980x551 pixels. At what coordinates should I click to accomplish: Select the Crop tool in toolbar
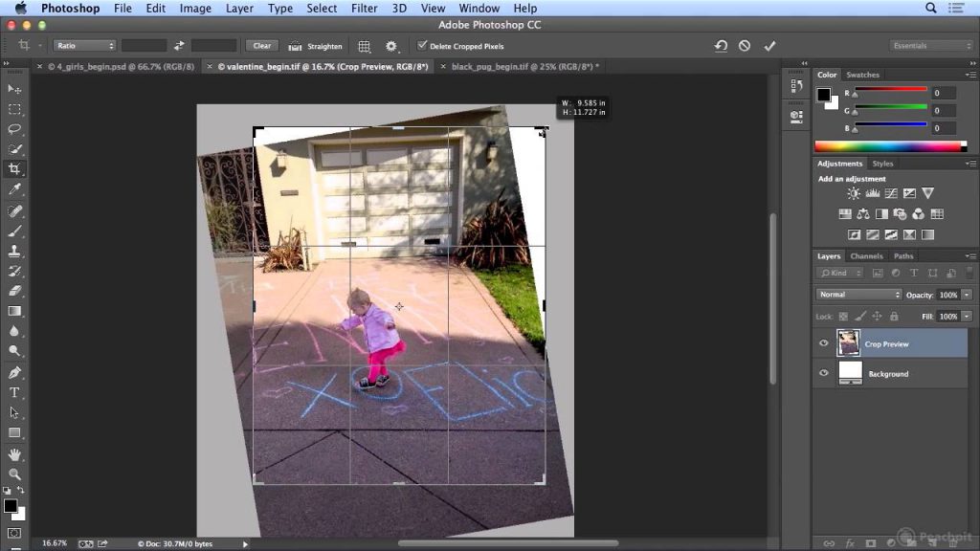14,168
